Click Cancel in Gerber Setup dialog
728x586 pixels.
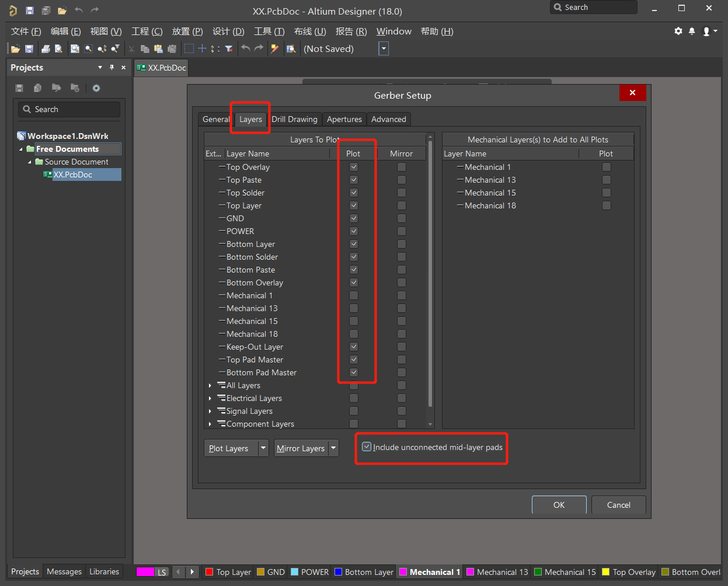619,505
